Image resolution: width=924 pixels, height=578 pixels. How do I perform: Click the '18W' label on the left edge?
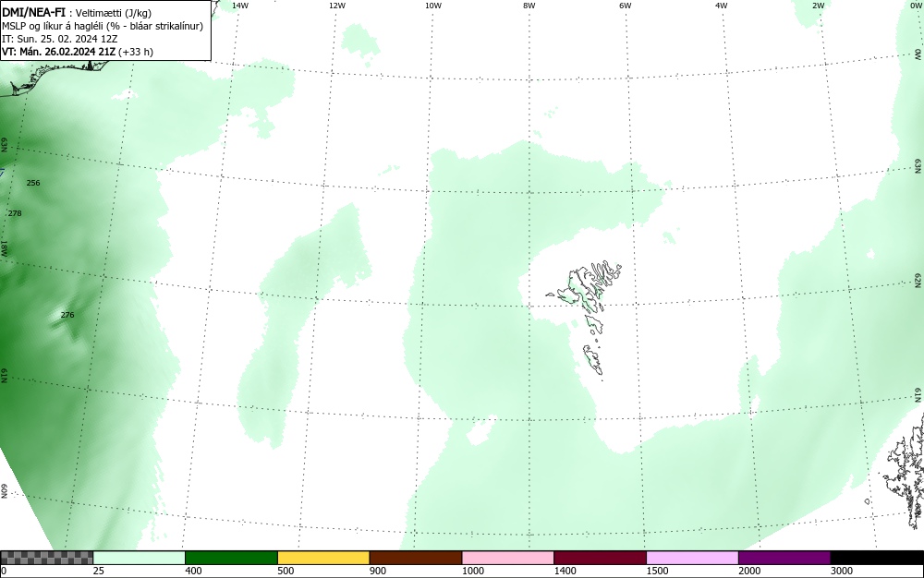pos(4,247)
